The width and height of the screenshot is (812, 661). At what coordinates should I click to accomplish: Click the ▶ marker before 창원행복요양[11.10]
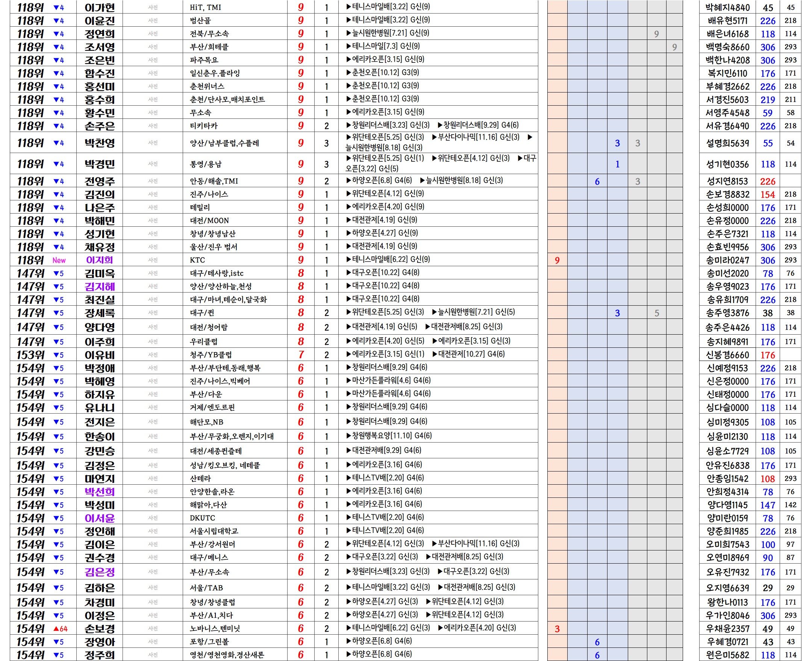(348, 435)
